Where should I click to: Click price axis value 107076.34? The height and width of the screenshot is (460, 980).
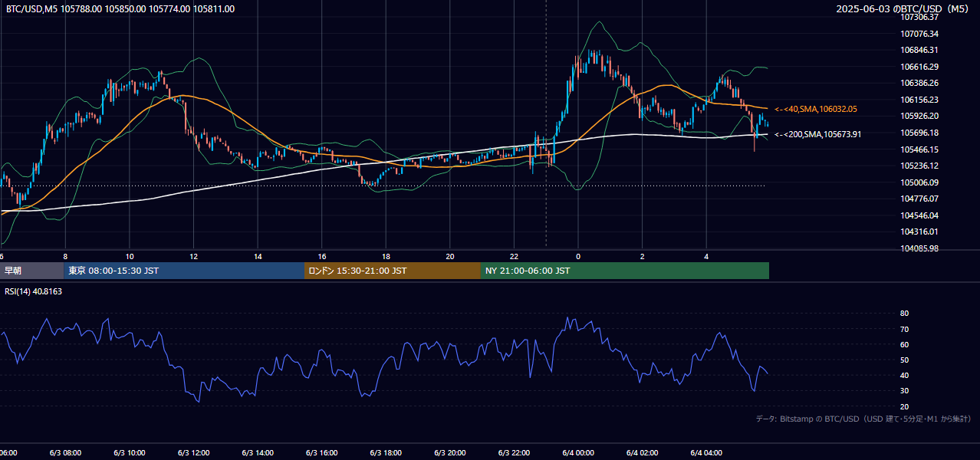click(x=920, y=34)
